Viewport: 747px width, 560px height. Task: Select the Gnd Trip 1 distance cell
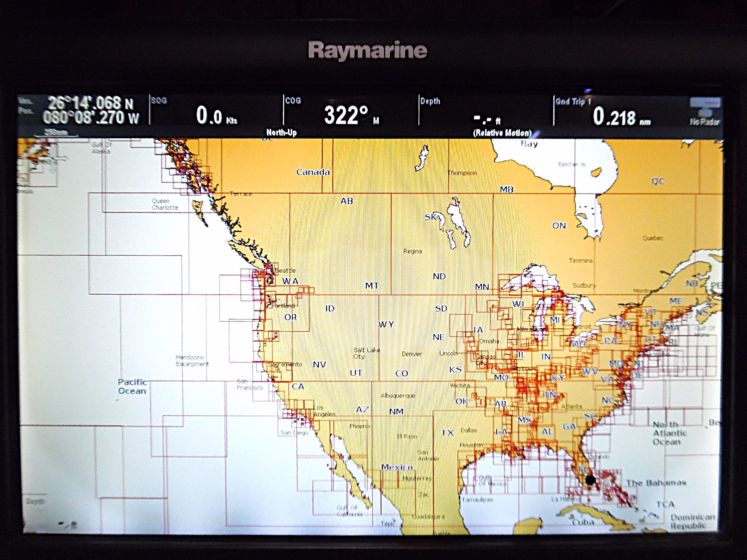click(620, 112)
